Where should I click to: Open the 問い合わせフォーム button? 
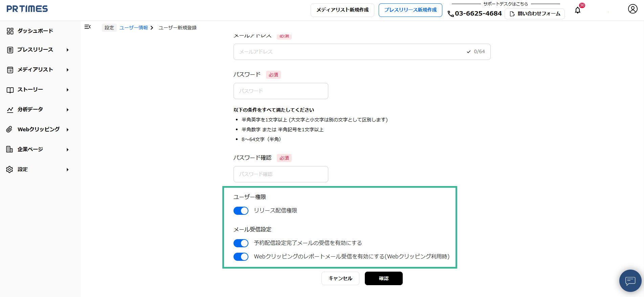pos(535,14)
